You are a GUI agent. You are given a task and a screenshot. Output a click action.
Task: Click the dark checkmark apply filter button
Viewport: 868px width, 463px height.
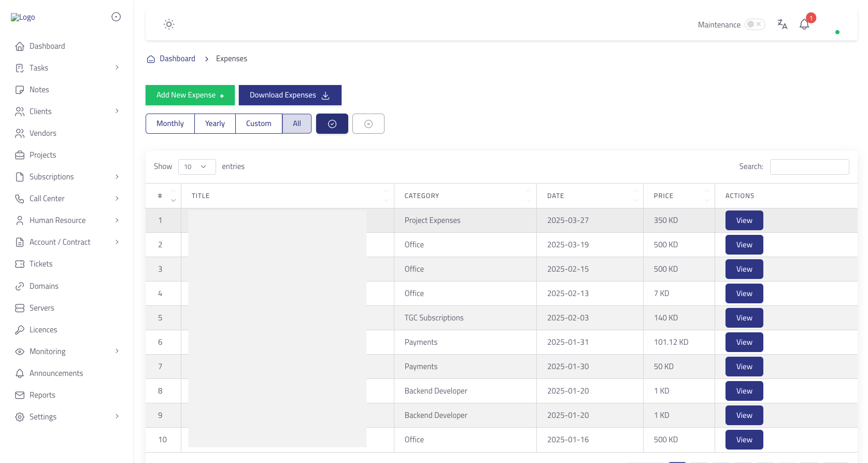tap(332, 124)
